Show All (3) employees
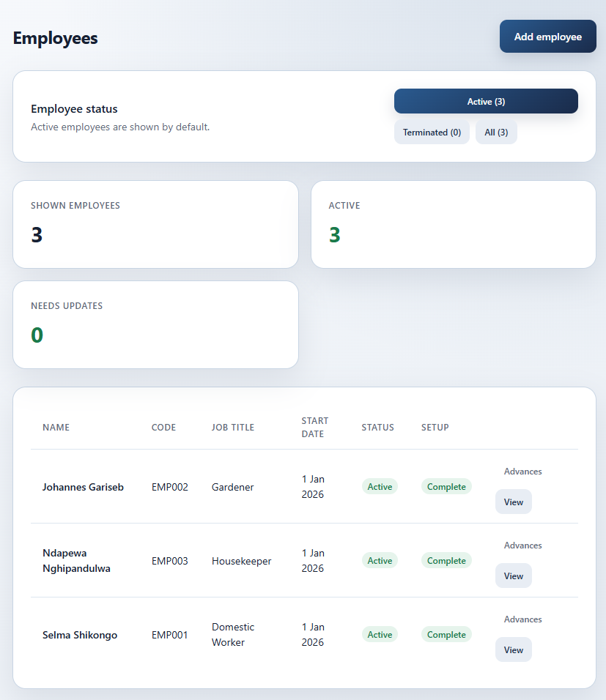Viewport: 606px width, 700px height. pos(496,132)
